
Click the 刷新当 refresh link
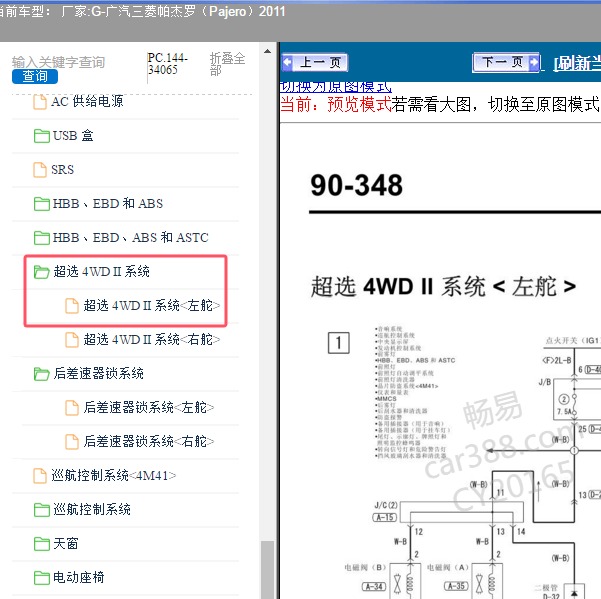coord(577,63)
